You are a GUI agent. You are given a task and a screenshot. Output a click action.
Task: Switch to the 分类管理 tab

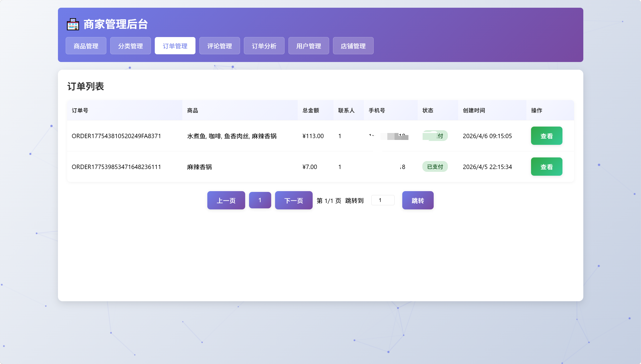[x=131, y=46]
